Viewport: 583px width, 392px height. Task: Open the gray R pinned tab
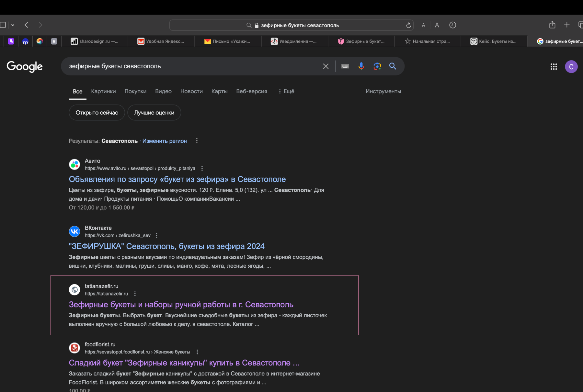click(54, 41)
